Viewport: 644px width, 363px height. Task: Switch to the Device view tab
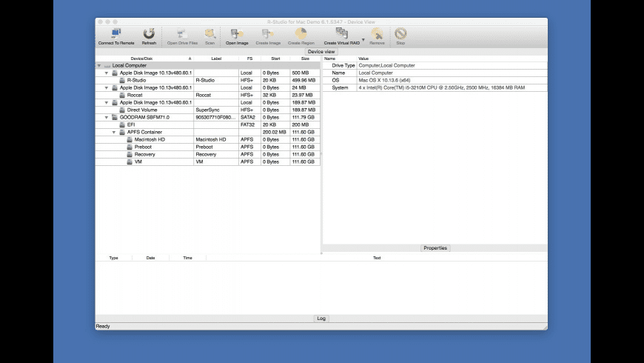(x=321, y=52)
